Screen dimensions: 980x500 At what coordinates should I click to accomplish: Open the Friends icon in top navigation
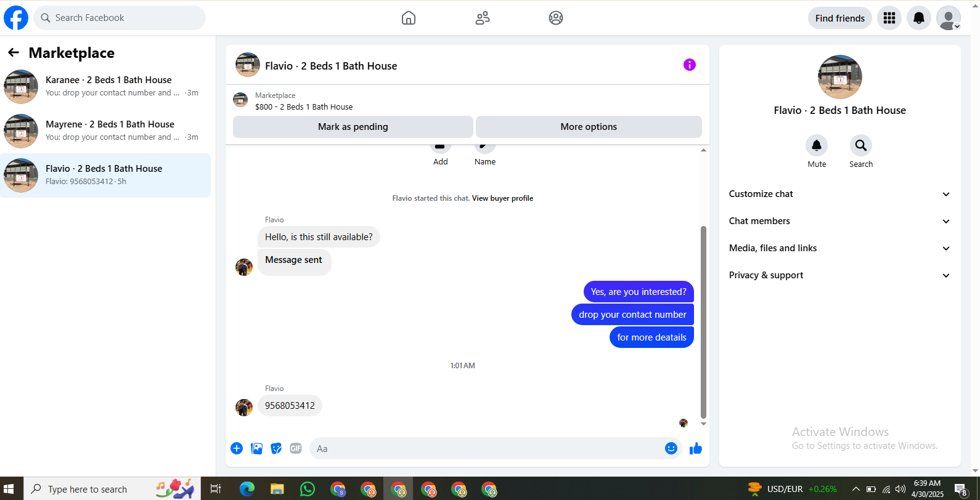(483, 18)
